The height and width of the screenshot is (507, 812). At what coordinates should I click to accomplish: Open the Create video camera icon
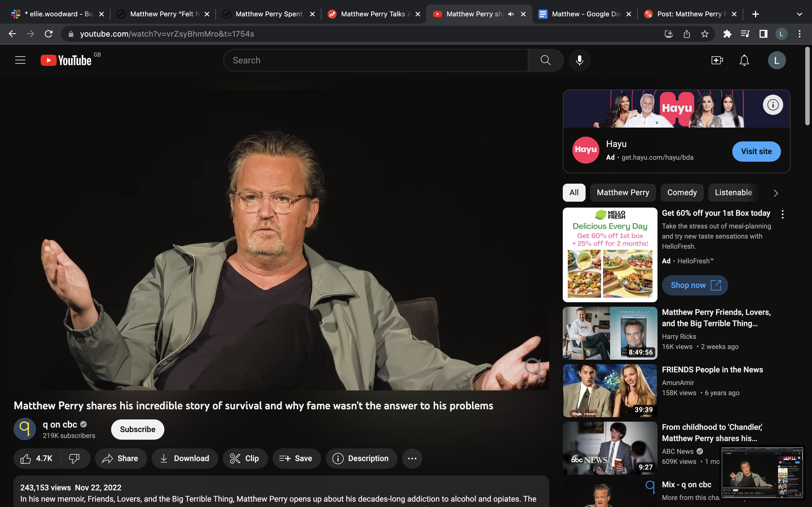[717, 60]
